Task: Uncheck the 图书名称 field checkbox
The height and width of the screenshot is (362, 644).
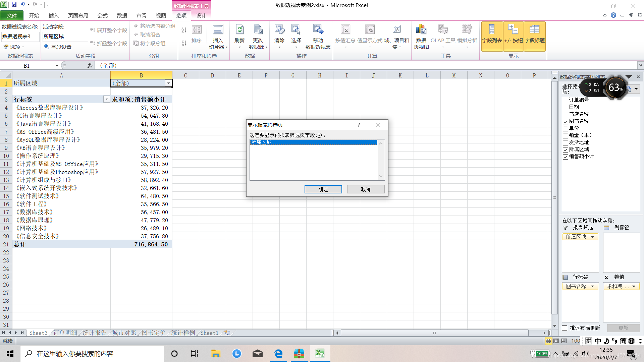Action: [x=566, y=122]
